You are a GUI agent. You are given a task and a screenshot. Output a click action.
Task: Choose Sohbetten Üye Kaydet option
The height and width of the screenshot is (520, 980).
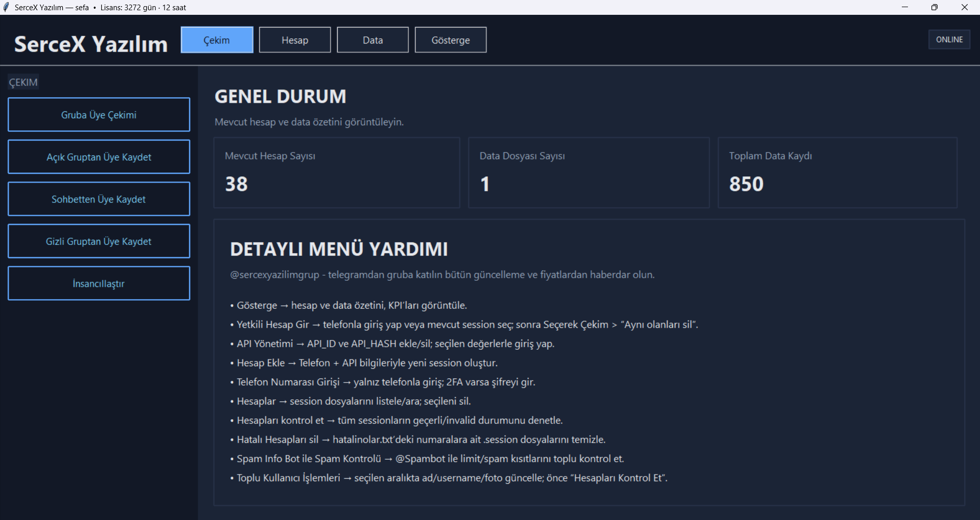click(x=99, y=199)
